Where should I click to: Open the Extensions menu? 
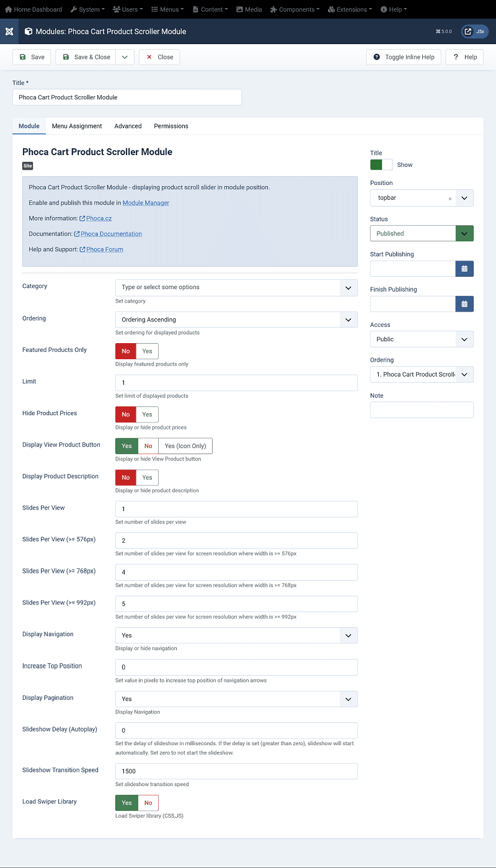point(350,9)
